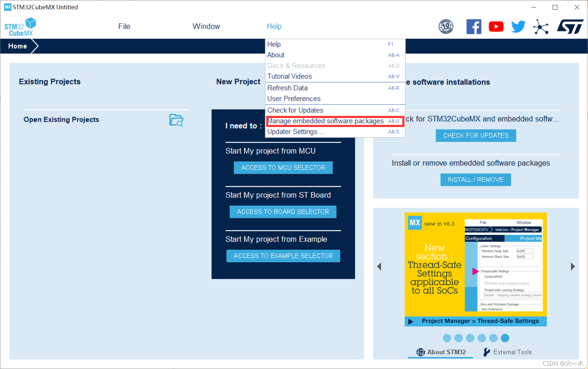Click the ST logo icon

coord(570,27)
